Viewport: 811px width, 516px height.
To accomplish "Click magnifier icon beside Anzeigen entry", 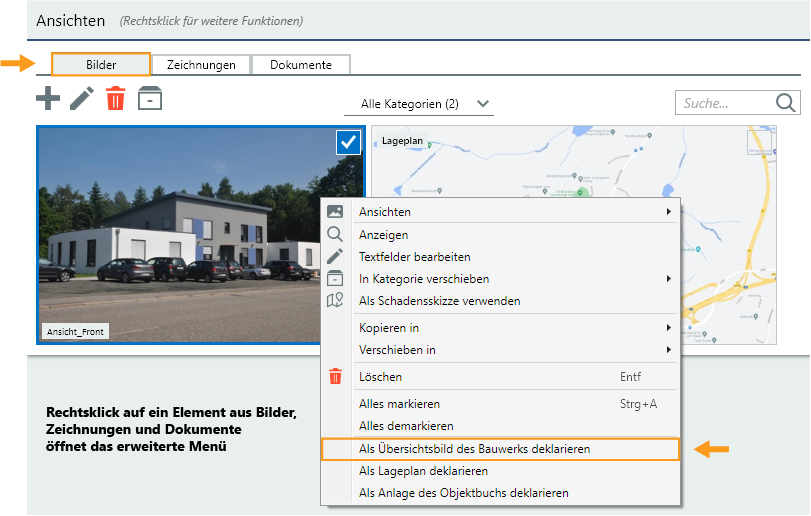I will tap(335, 234).
